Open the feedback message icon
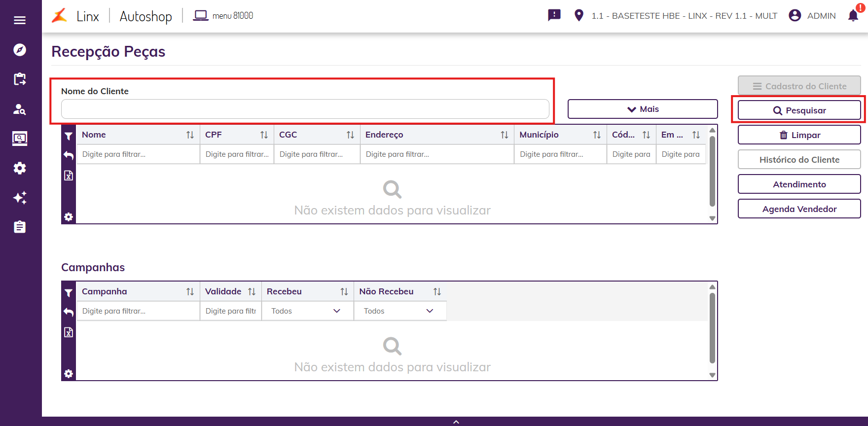The width and height of the screenshot is (868, 426). 554,15
